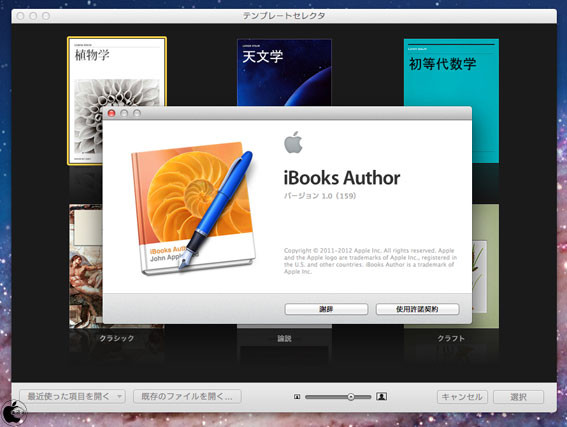Click the small thumbnail size icon
The width and height of the screenshot is (567, 427).
[x=297, y=397]
